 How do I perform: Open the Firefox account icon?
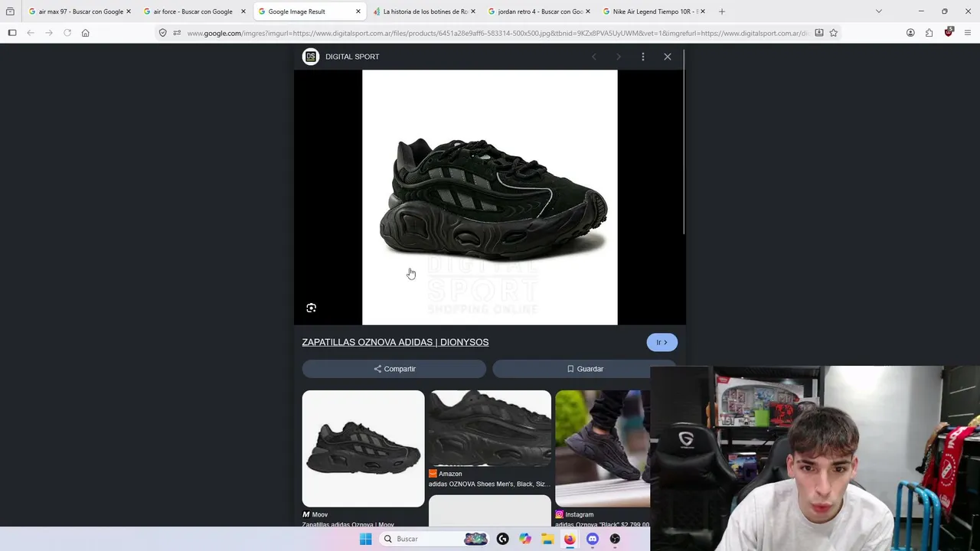(910, 33)
